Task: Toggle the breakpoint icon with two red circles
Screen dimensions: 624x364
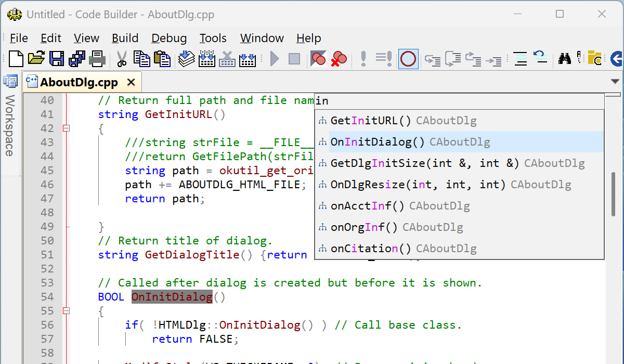Action: (x=318, y=59)
